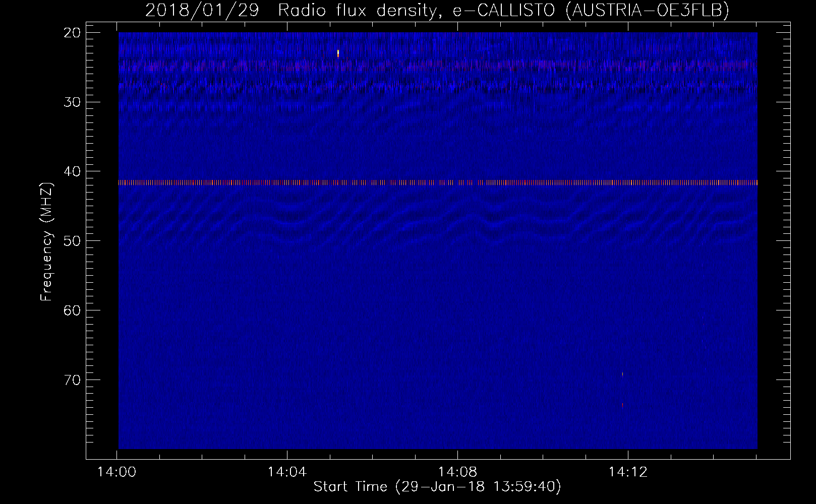Screen dimensions: 816x504
Task: Click the plot title "Radio flux density, e-CALLISTO (AUSTRIA-OE3FLB)"
Action: 503,10
